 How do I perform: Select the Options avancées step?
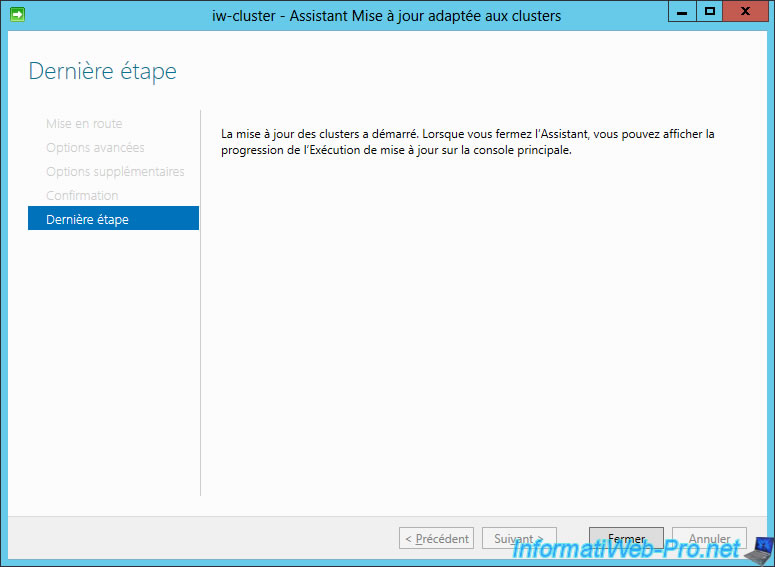[95, 147]
